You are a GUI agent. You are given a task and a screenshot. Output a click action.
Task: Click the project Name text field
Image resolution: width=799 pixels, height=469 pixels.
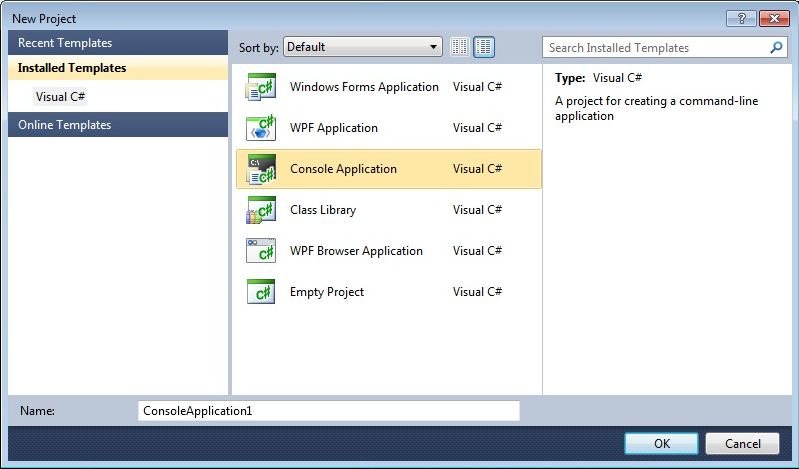(x=329, y=411)
